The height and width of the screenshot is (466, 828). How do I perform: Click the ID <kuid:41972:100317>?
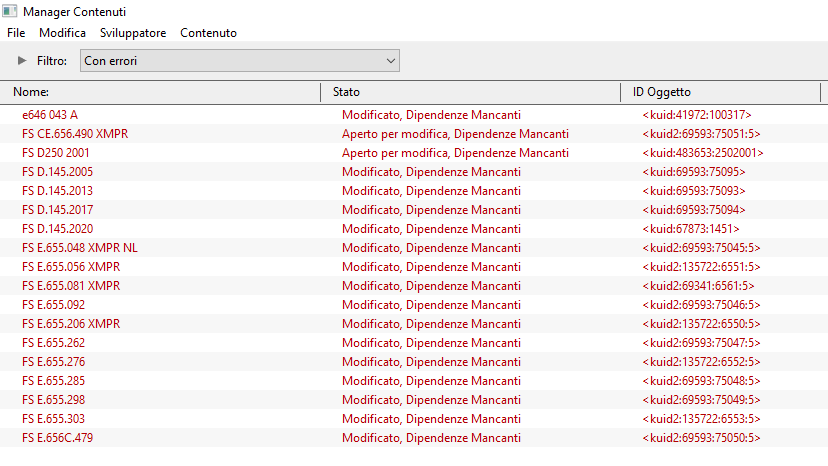click(x=697, y=115)
